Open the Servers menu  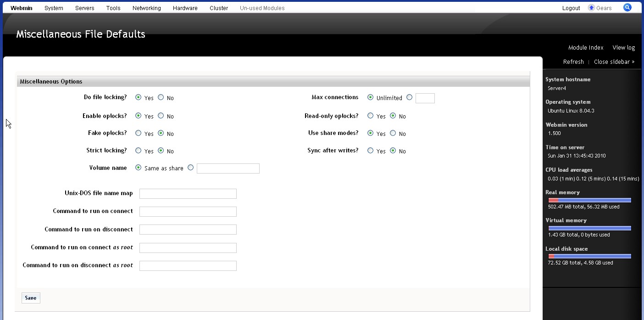(x=84, y=8)
